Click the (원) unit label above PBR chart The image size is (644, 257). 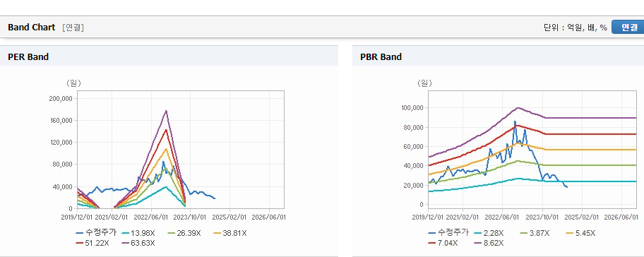point(424,83)
